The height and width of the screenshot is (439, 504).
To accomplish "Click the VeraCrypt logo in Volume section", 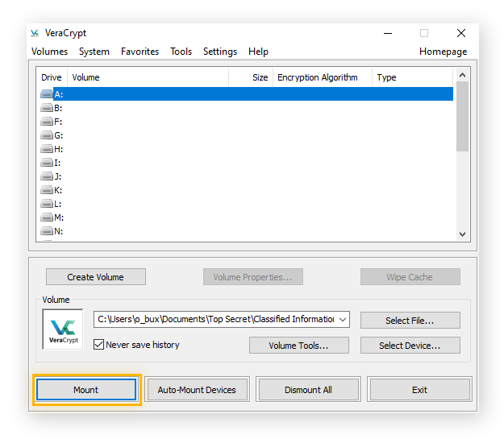I will point(63,329).
